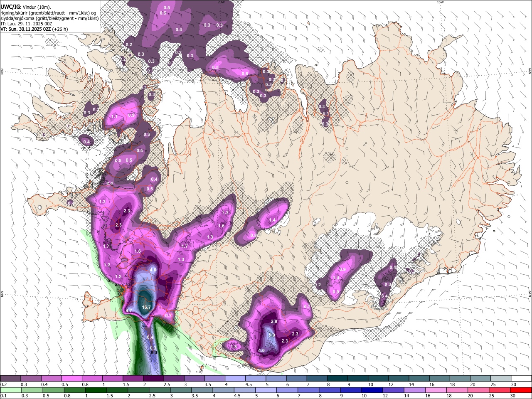Click the dark purple snow swatch between 2 and 2.5
Screen dimensions: 532x399
(x=153, y=378)
